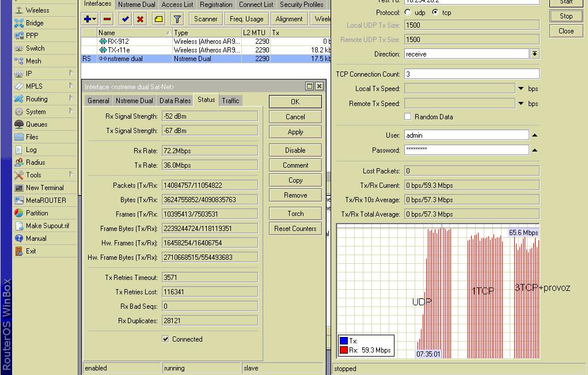
Task: Click the red X disable icon
Action: [141, 19]
